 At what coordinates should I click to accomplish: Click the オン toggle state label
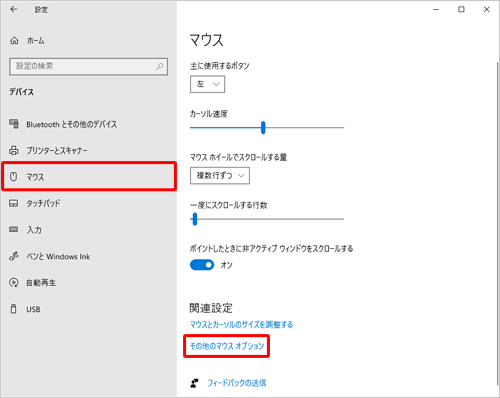(x=227, y=265)
